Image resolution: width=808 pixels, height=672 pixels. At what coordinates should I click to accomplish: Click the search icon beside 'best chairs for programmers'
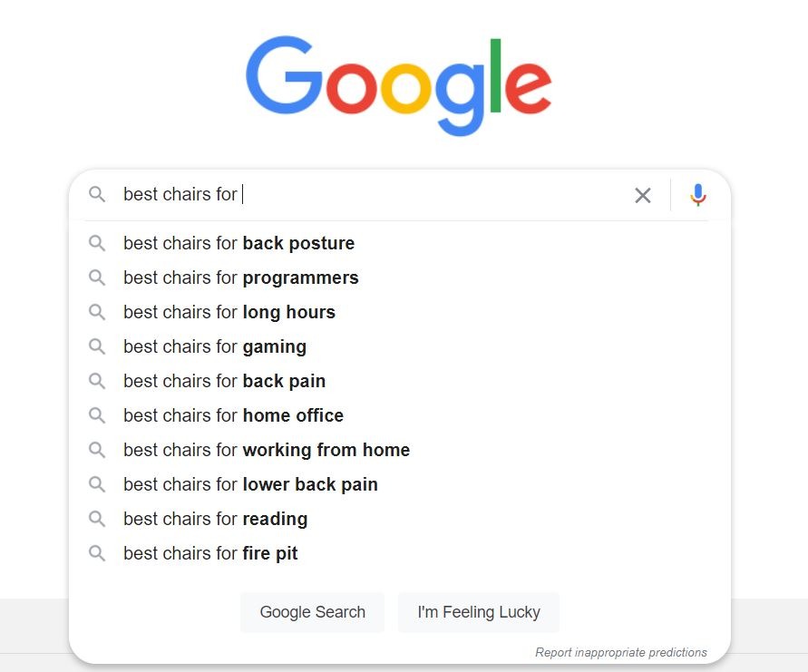point(97,278)
